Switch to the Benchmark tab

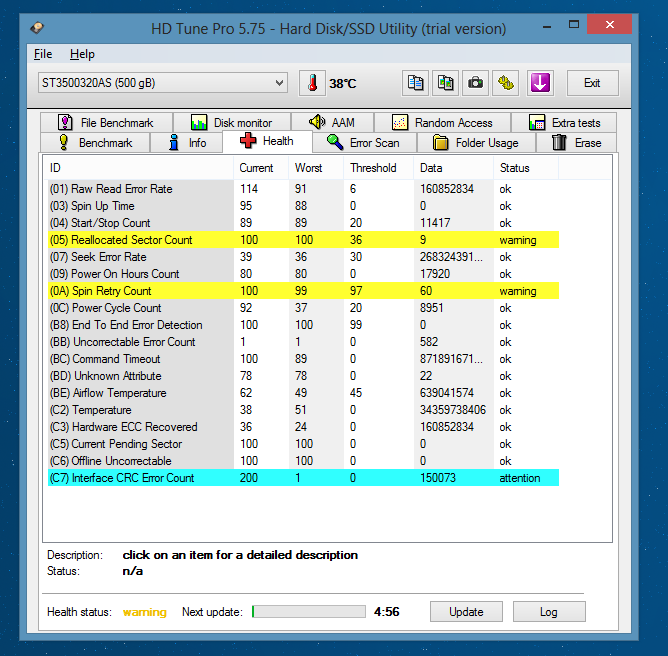tap(95, 143)
